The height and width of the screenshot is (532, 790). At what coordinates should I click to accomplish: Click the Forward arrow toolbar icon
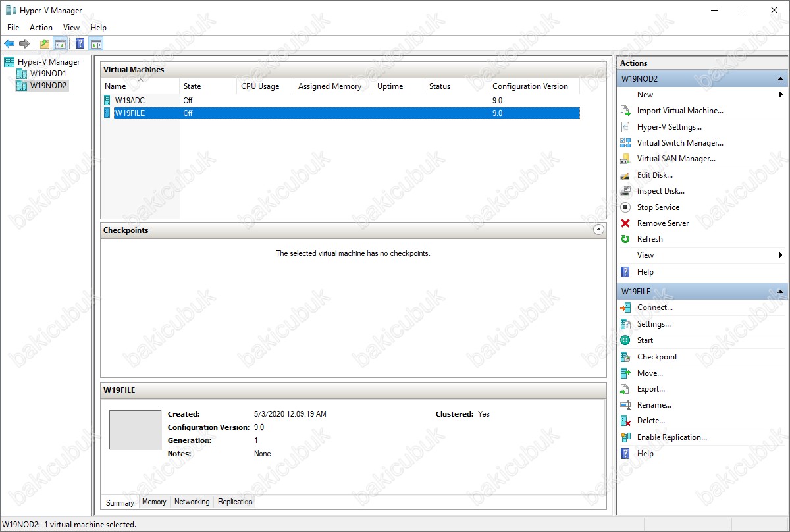pyautogui.click(x=24, y=44)
